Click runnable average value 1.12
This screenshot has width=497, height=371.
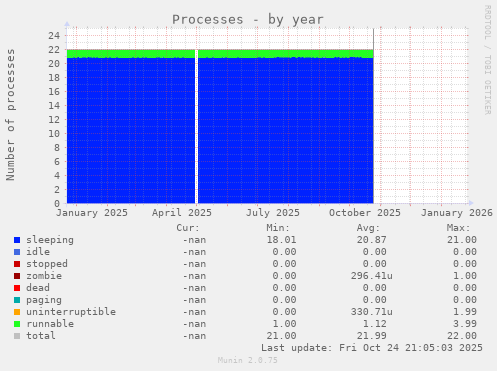(375, 324)
